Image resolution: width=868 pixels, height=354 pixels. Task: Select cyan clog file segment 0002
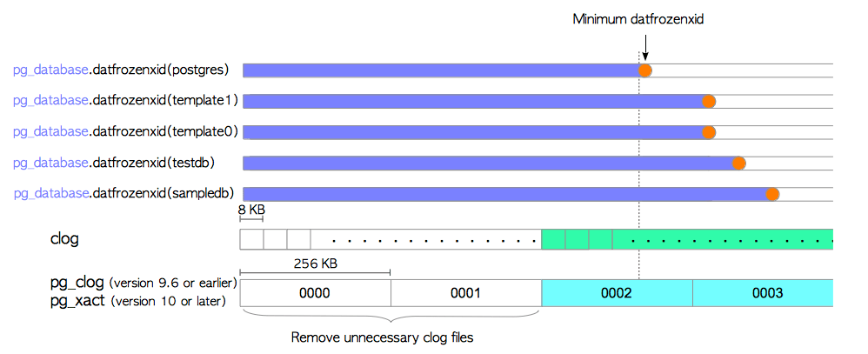point(617,293)
